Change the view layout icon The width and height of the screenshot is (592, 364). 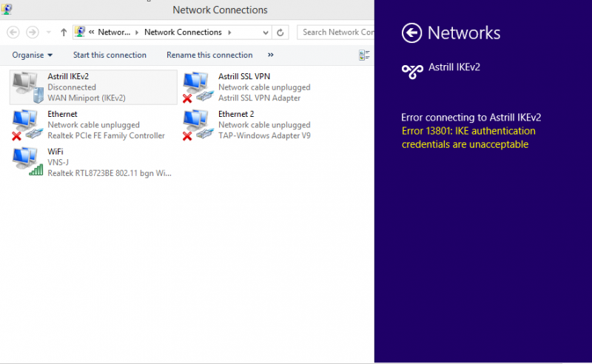click(364, 55)
